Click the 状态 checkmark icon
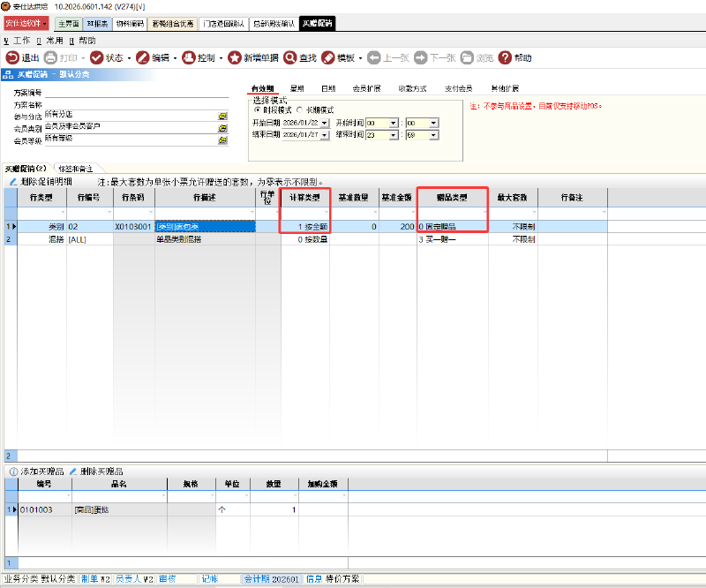This screenshot has width=706, height=588. (96, 57)
